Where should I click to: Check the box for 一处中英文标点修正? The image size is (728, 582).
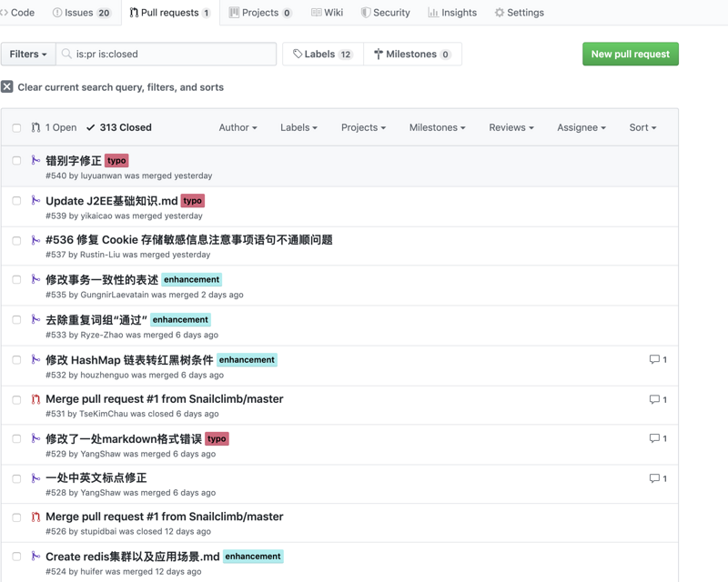16,478
